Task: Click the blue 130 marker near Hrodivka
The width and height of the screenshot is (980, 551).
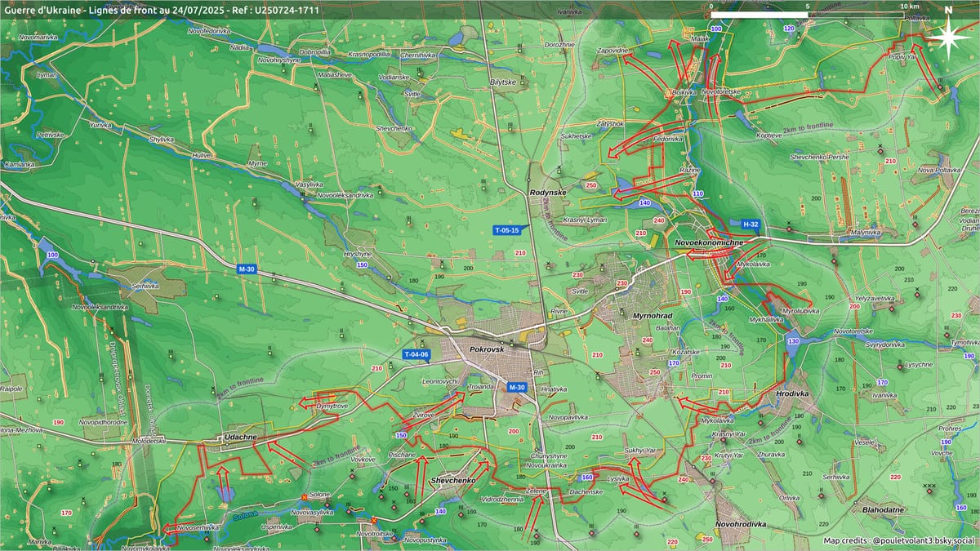Action: coord(792,340)
